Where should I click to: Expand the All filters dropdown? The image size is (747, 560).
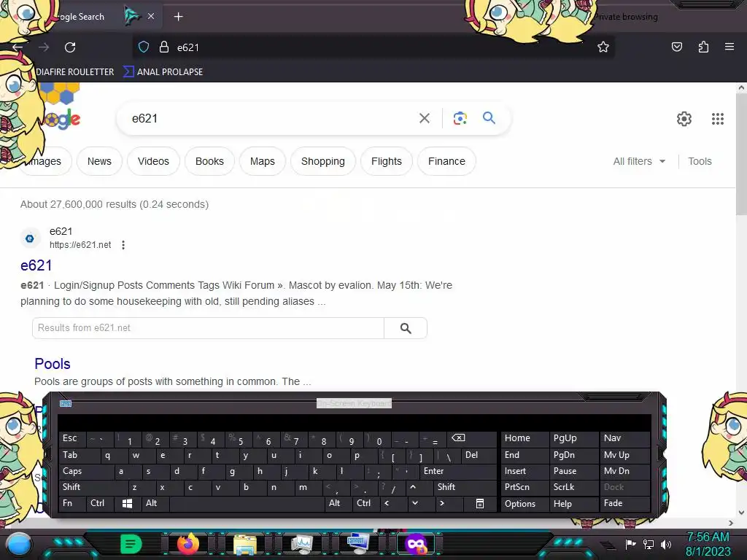tap(639, 161)
